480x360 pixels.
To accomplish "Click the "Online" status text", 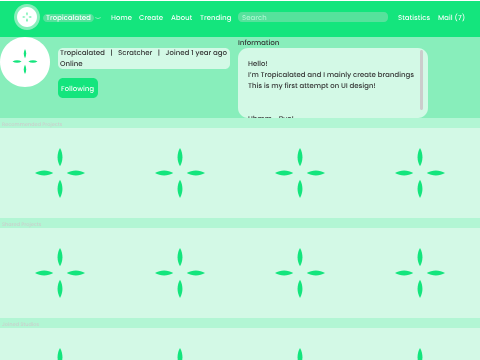I will (x=71, y=63).
